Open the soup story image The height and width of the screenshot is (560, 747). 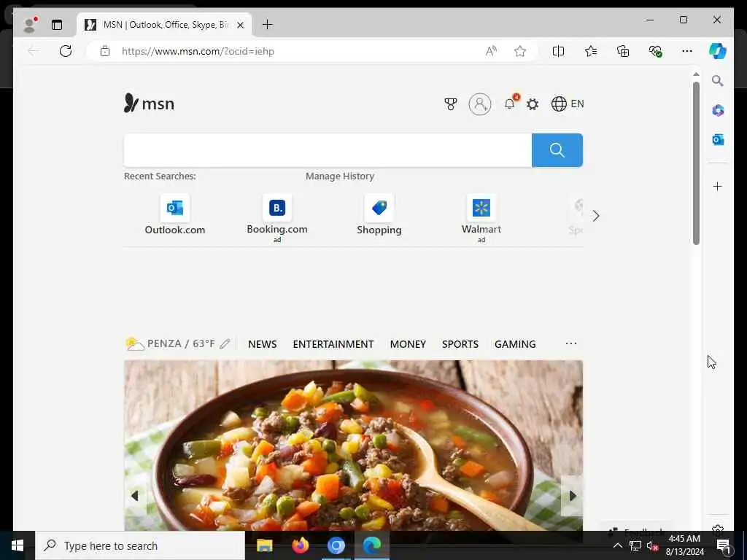pyautogui.click(x=353, y=446)
